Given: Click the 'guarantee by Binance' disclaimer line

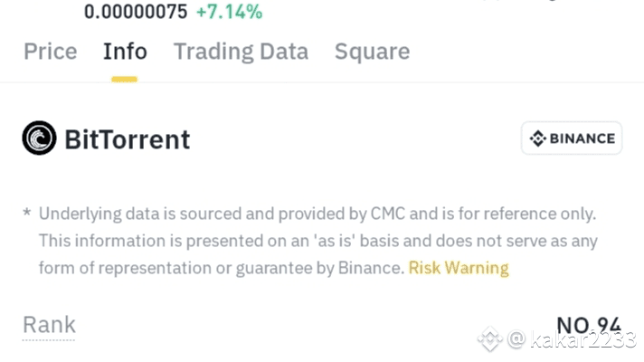Looking at the screenshot, I should (222, 268).
